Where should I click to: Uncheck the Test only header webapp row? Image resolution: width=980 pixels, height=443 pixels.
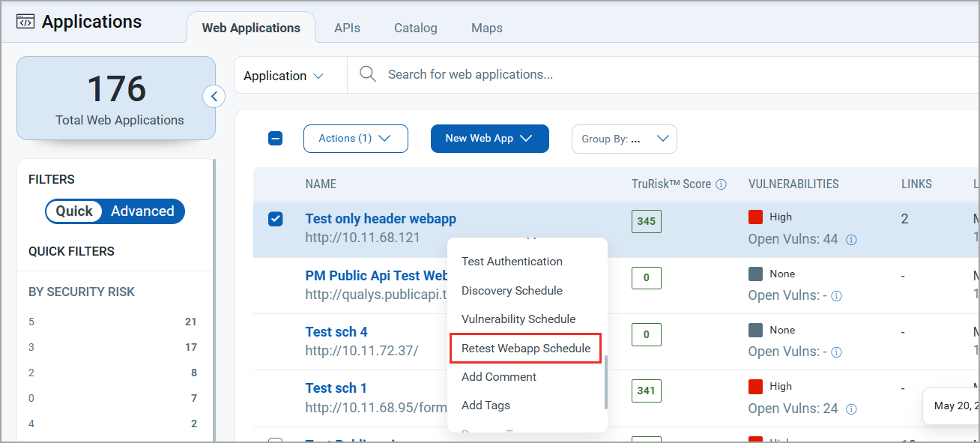(275, 218)
